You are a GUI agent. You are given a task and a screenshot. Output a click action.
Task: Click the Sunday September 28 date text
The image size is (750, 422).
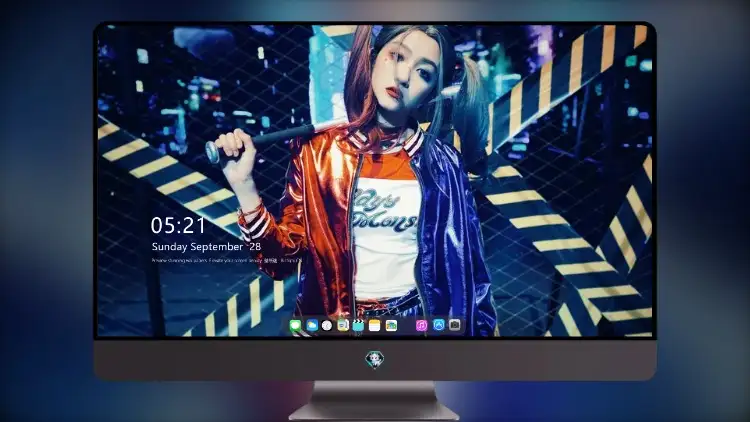[206, 247]
